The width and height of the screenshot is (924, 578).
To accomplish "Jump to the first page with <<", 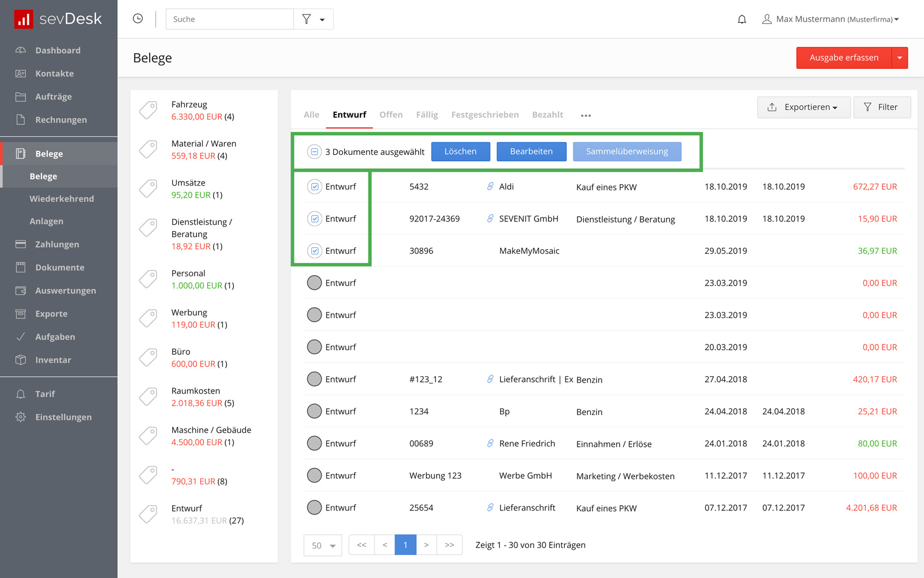I will point(362,544).
